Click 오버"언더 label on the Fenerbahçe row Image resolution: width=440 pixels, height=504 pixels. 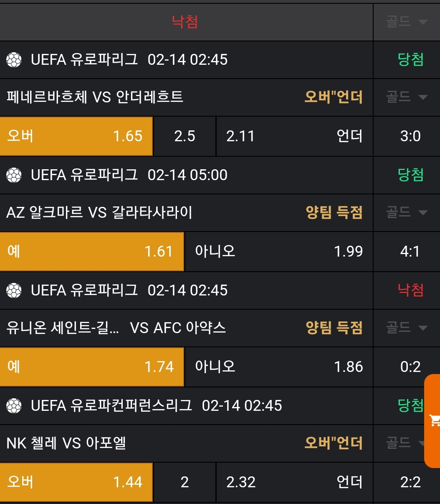pyautogui.click(x=333, y=97)
